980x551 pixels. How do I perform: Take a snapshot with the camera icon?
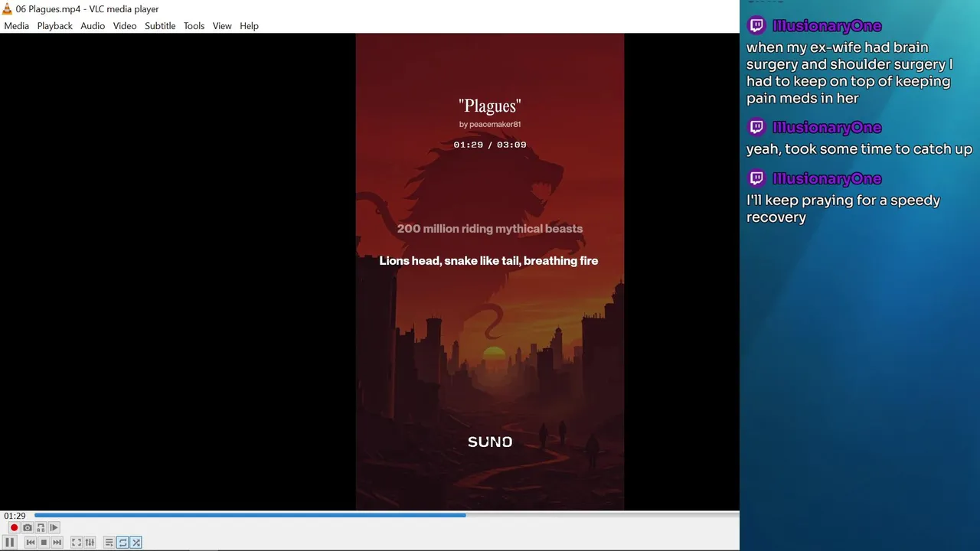coord(28,527)
